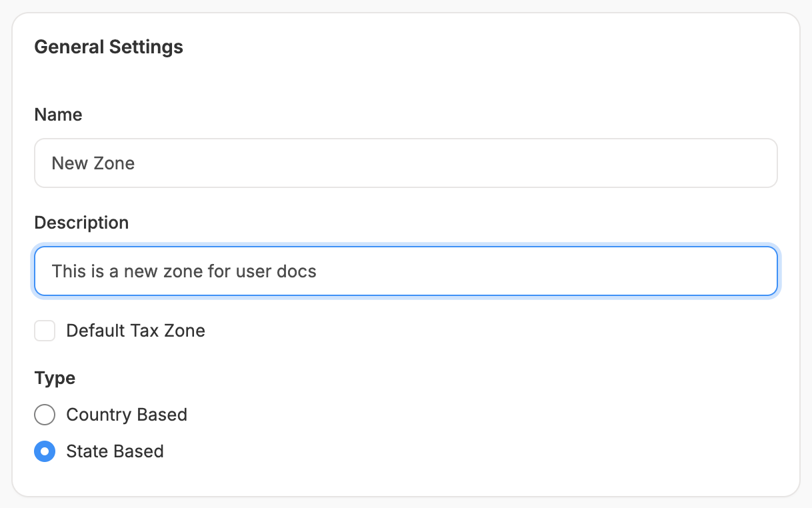Click the Type section label
Screen dimensions: 812x508
[x=55, y=378]
